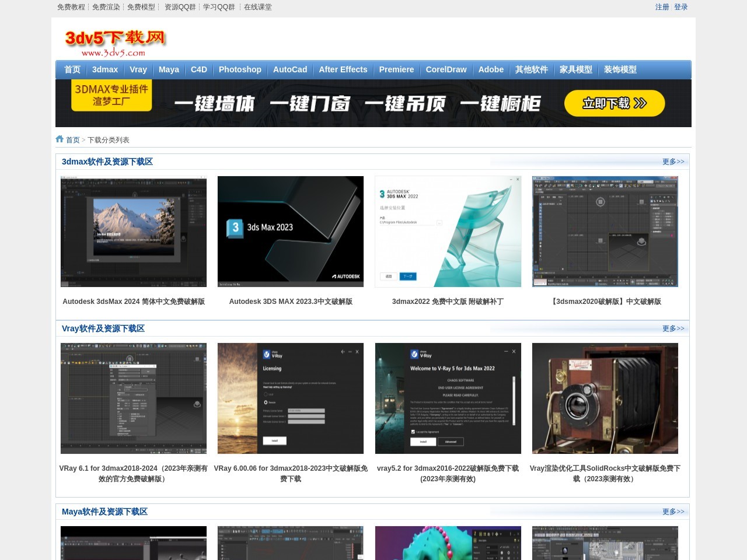Open Autodesk 3DS MAX 2023.3中文破解版 link
This screenshot has width=747, height=560.
pos(291,302)
